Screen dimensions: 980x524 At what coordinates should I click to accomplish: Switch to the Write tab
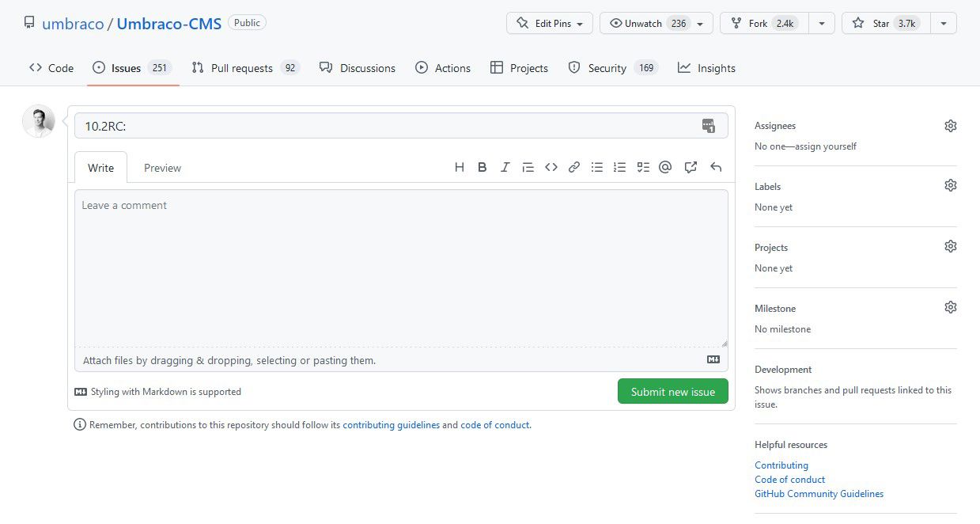[100, 167]
